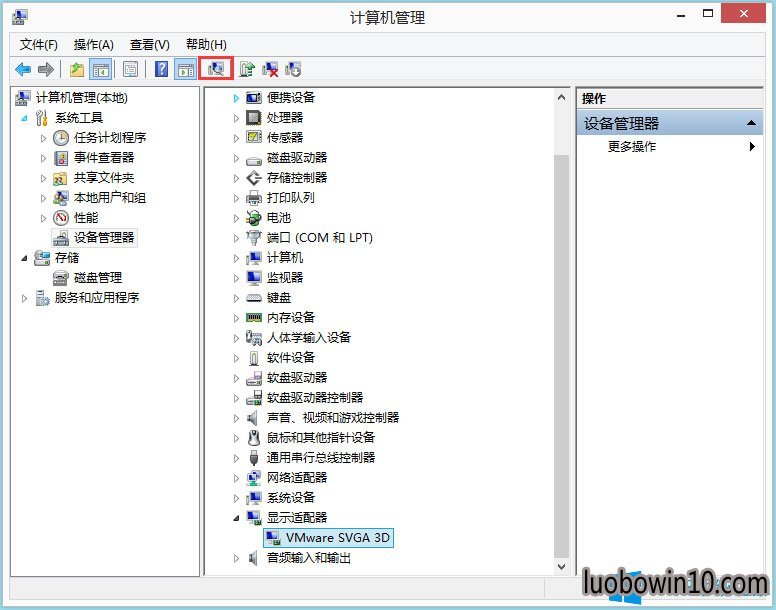
Task: Select the 计算机 device category
Action: pos(285,258)
